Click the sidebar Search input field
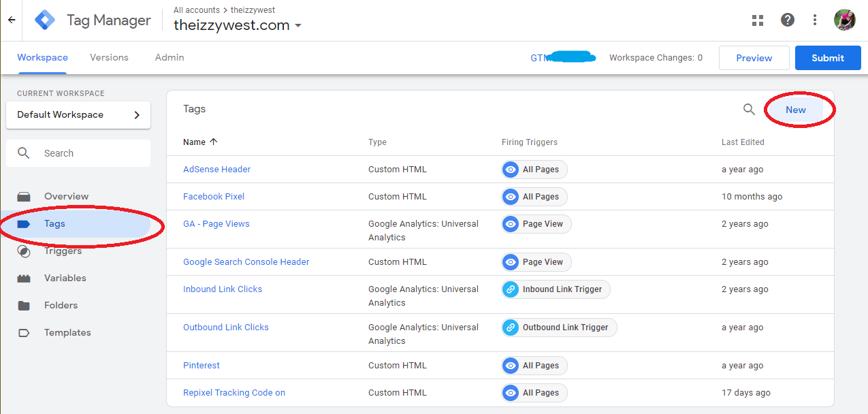Image resolution: width=868 pixels, height=414 pixels. [x=78, y=153]
